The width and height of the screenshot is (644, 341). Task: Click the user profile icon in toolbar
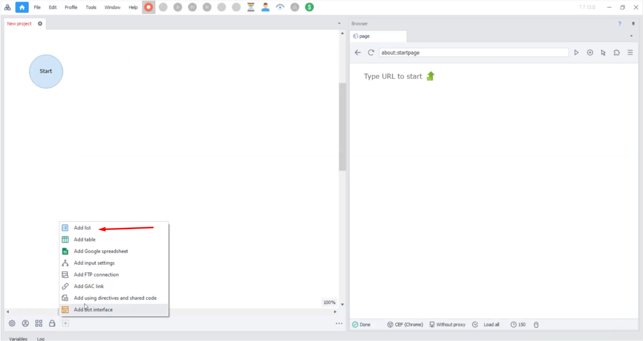point(265,7)
